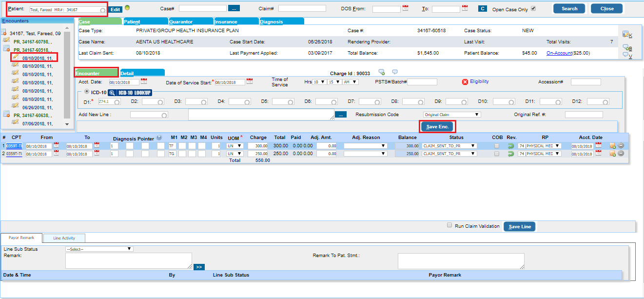Image resolution: width=644 pixels, height=299 pixels.
Task: Click DOS From calendar icon
Action: pyautogui.click(x=405, y=8)
